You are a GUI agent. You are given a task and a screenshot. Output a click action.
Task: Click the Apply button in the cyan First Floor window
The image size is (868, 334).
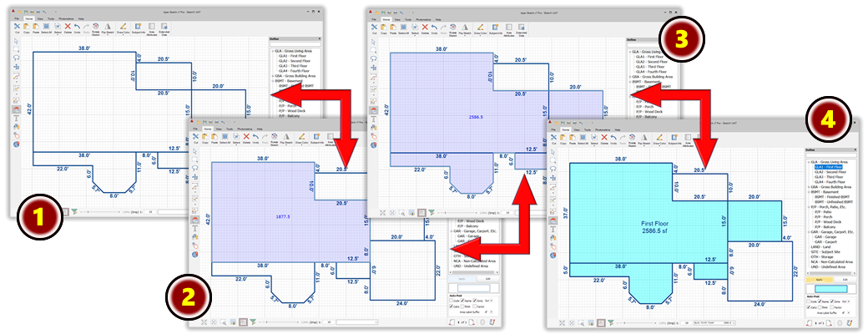pos(820,280)
